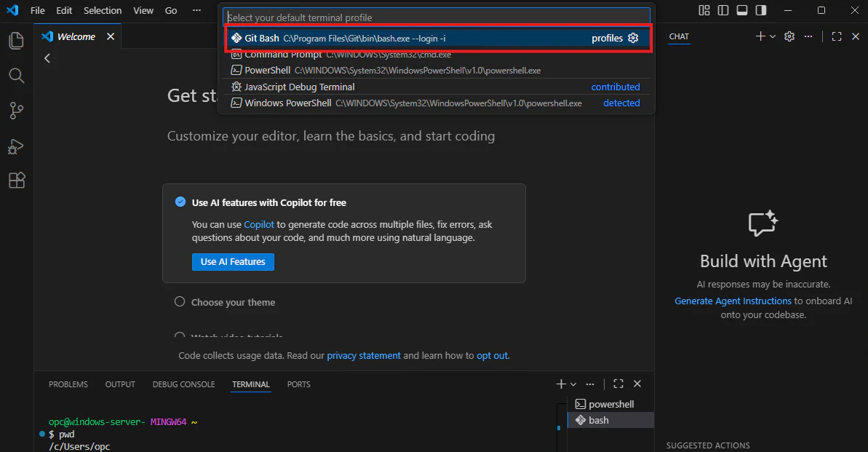Expand the new terminal launch profile dropdown
This screenshot has height=452, width=868.
(x=573, y=384)
